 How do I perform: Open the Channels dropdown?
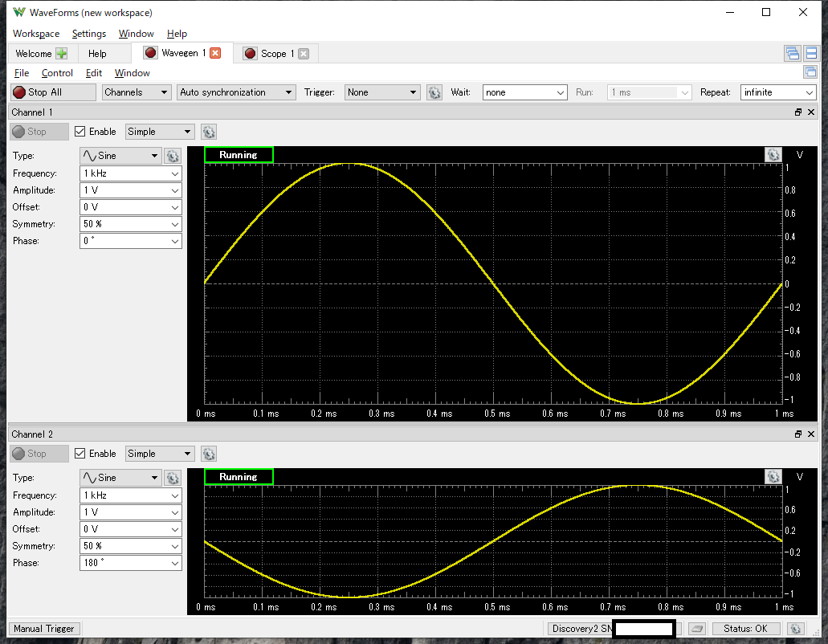(x=137, y=92)
